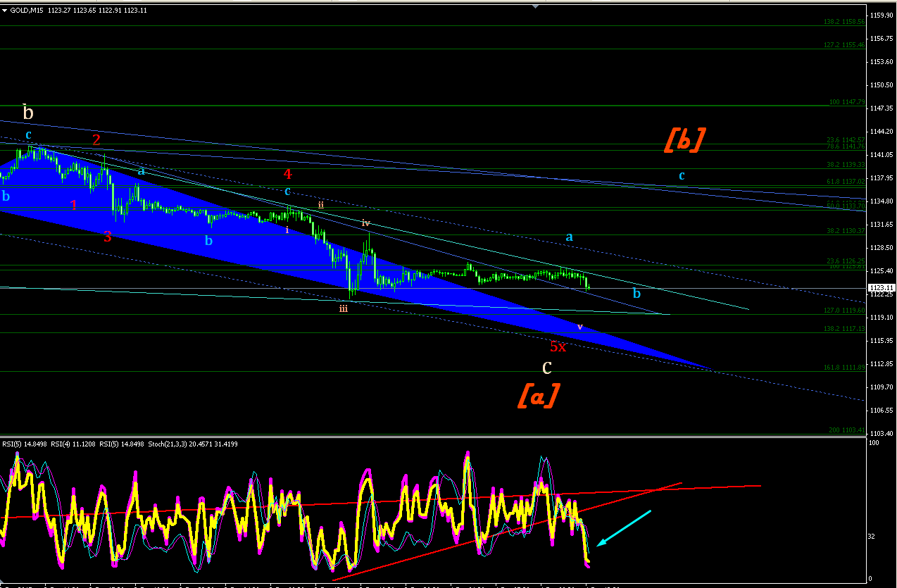Click the Fibonacci label 138.2 1158.56

tap(843, 22)
